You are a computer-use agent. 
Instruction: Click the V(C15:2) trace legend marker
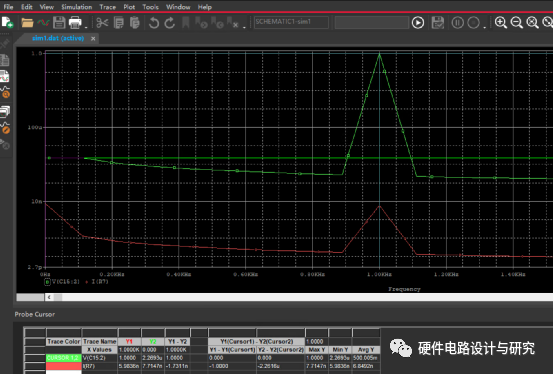tap(47, 282)
